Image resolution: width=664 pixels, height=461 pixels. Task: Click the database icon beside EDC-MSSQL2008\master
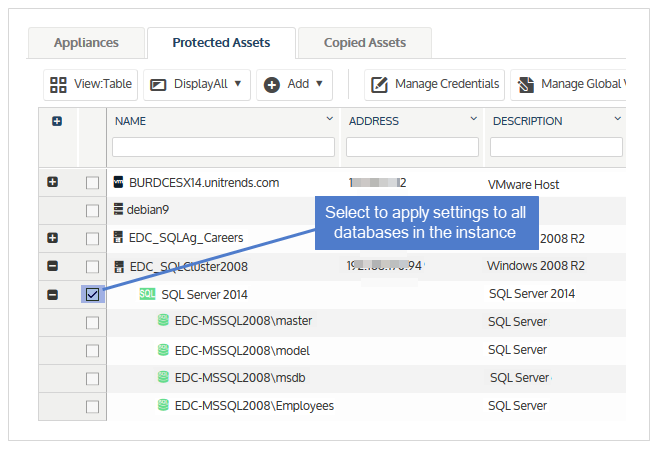[x=163, y=320]
